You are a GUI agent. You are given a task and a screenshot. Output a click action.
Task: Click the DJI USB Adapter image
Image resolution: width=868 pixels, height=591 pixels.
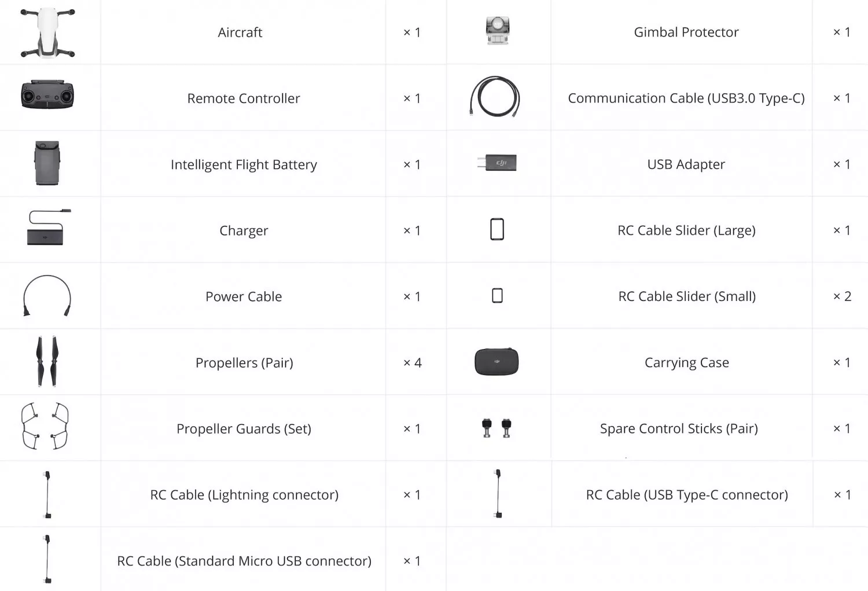tap(497, 163)
